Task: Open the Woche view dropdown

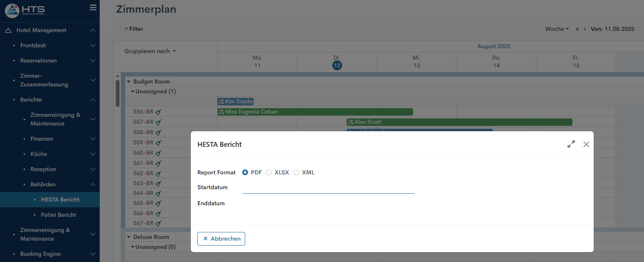Action: coord(557,29)
